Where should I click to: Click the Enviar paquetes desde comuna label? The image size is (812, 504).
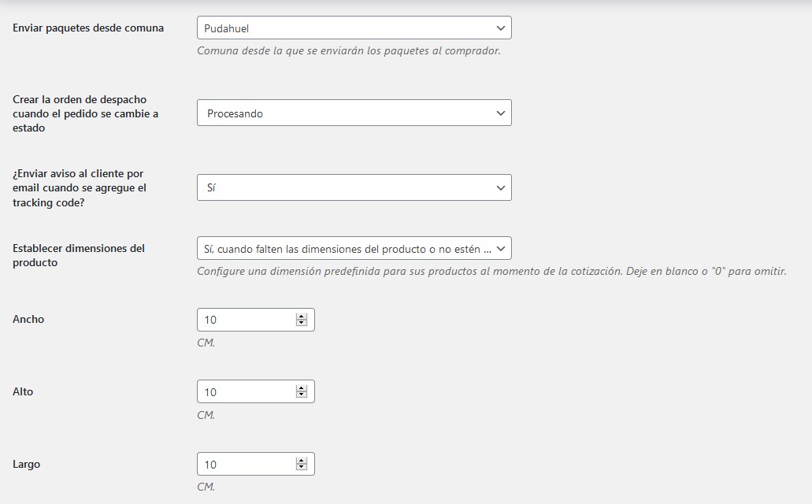pos(88,28)
